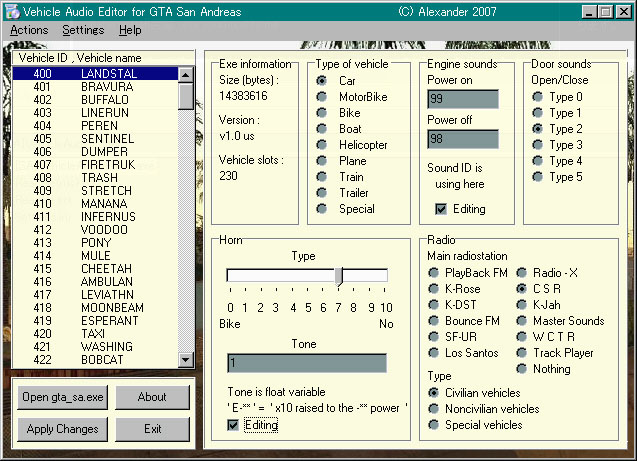Set PlayBack FM as main radiostation
Image resolution: width=637 pixels, height=461 pixels.
point(433,273)
